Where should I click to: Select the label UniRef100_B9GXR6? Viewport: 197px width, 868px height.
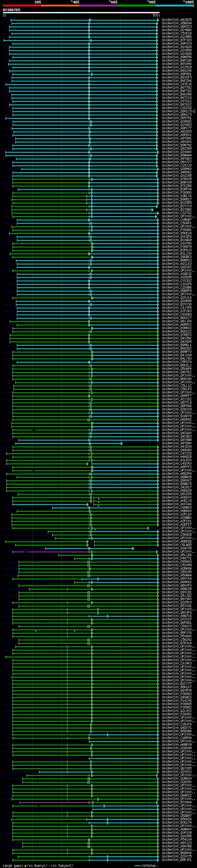point(177,94)
